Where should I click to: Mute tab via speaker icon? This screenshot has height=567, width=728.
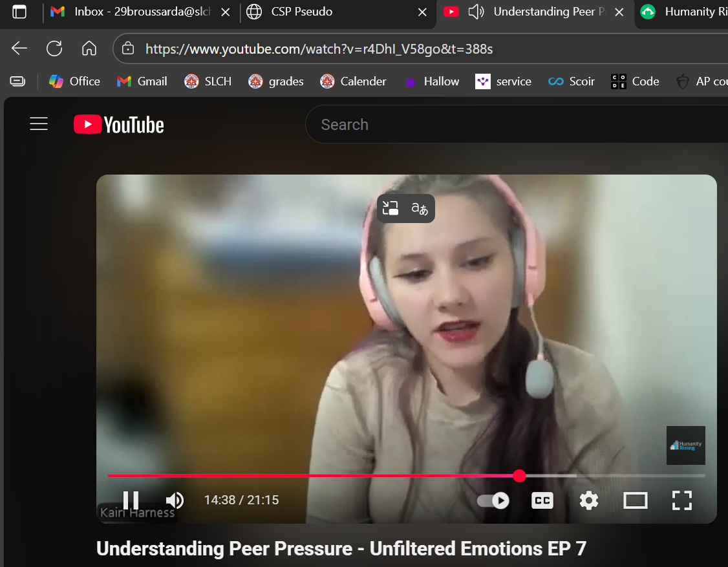[476, 12]
